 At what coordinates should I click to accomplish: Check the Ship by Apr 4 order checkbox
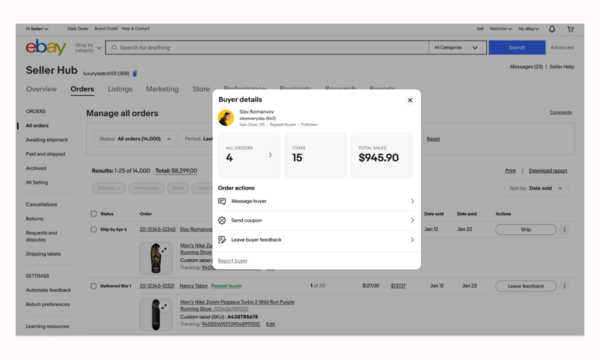point(94,230)
